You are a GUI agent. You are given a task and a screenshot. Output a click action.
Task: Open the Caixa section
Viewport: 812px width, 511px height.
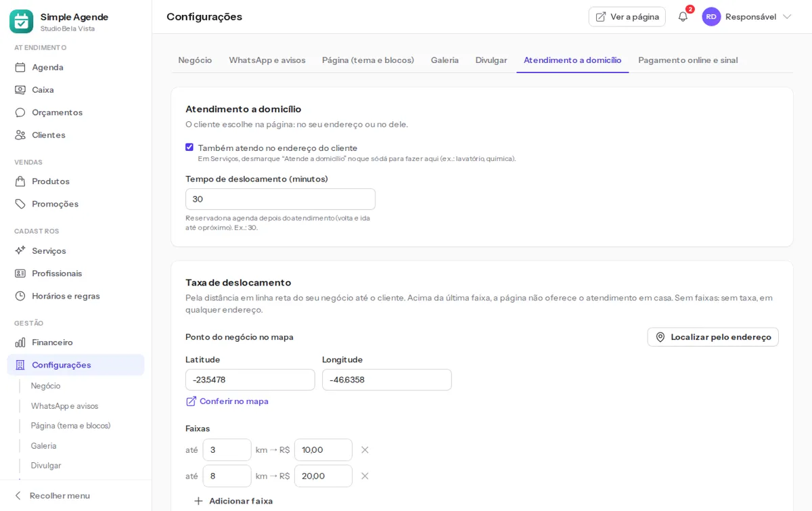76,89
